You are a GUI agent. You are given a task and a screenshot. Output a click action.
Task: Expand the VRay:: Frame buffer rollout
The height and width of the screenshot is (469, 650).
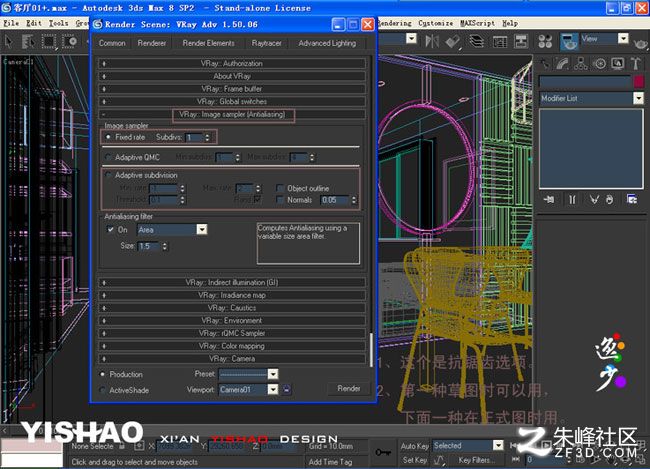[x=232, y=89]
